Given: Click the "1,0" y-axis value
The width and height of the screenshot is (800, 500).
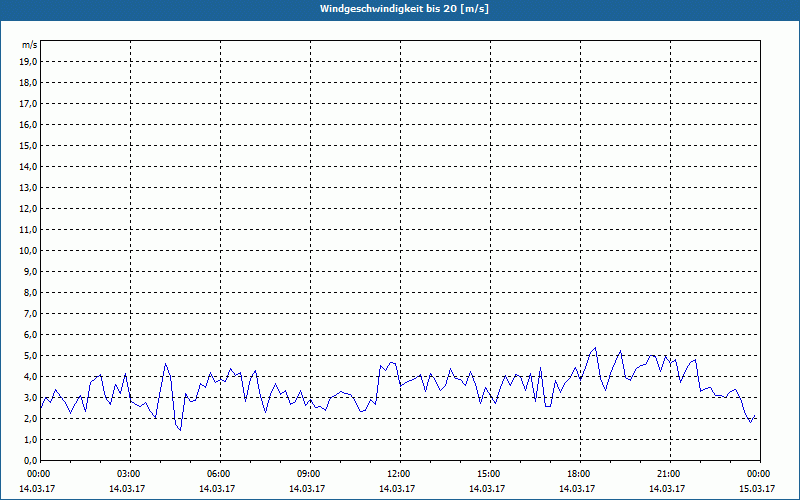Looking at the screenshot, I should [30, 439].
